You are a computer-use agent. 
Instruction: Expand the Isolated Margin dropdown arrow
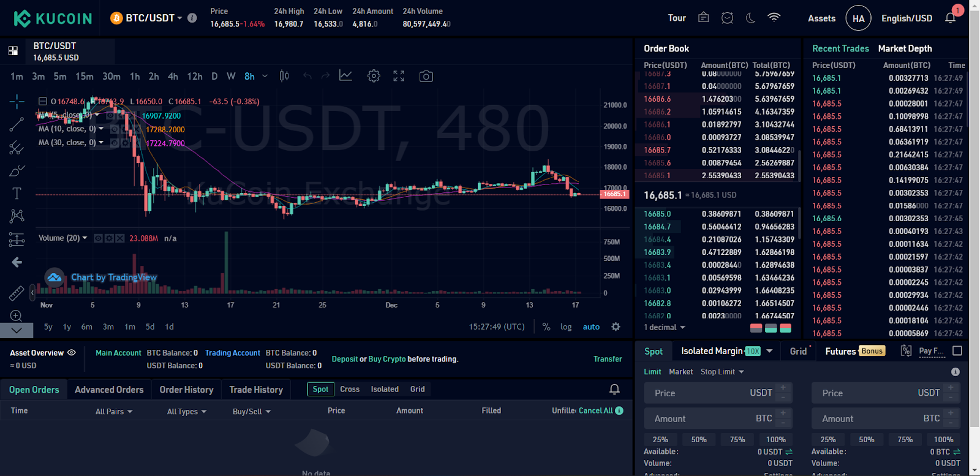tap(769, 351)
